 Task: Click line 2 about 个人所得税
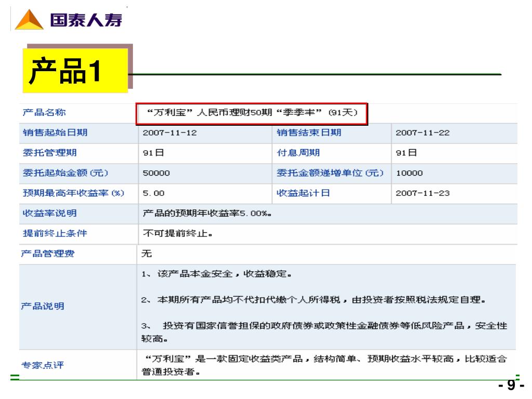(x=313, y=300)
